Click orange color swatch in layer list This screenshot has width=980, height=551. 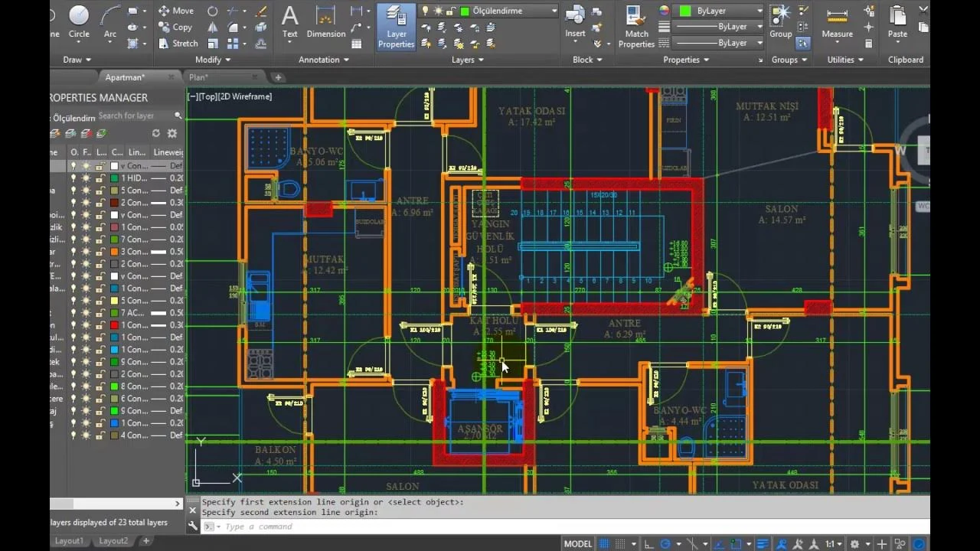point(114,252)
